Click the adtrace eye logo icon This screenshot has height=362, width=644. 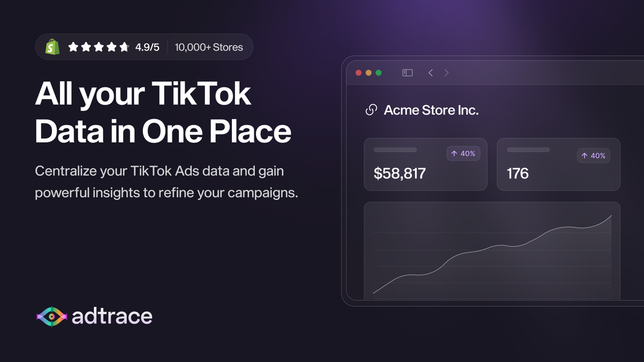[x=52, y=316]
